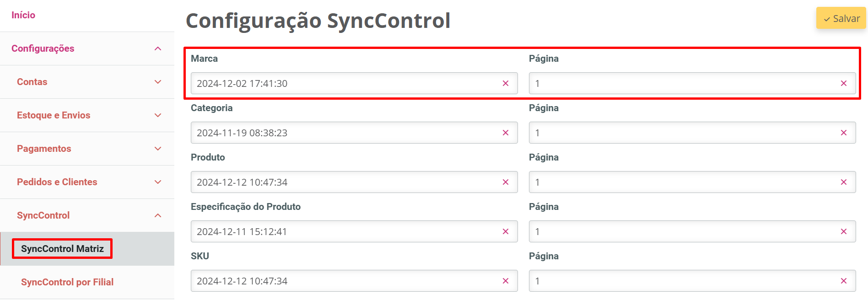
Task: Go to Início link
Action: pyautogui.click(x=23, y=15)
